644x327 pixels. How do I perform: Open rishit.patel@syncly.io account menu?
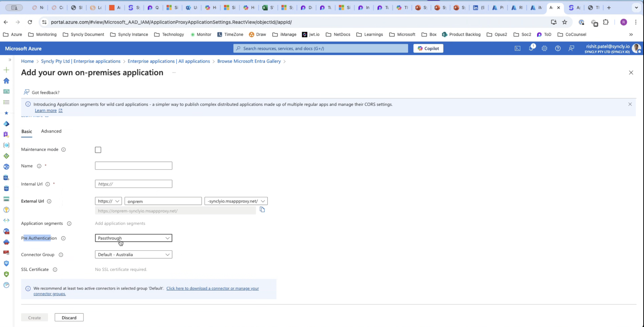point(612,48)
